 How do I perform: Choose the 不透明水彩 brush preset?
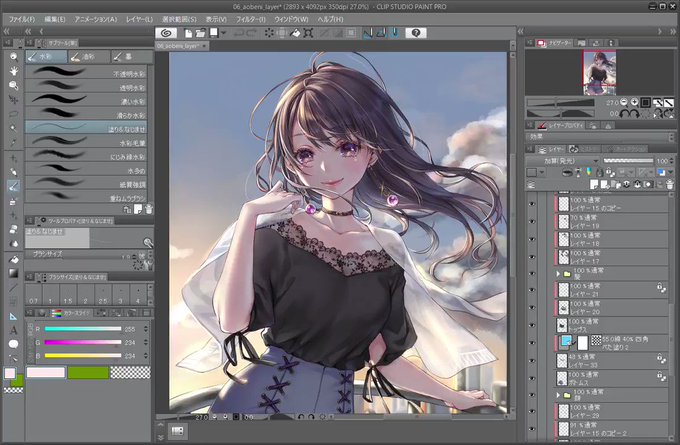point(86,72)
